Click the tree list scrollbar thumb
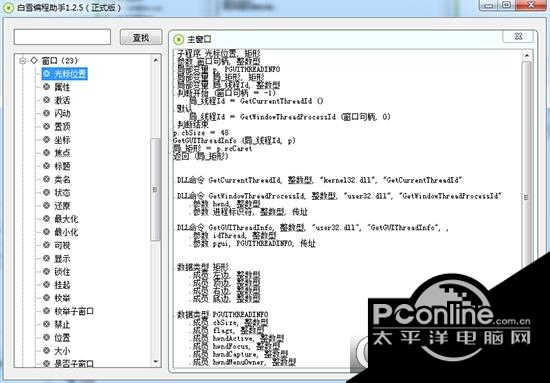Screen dimensions: 550x383 tap(155, 189)
